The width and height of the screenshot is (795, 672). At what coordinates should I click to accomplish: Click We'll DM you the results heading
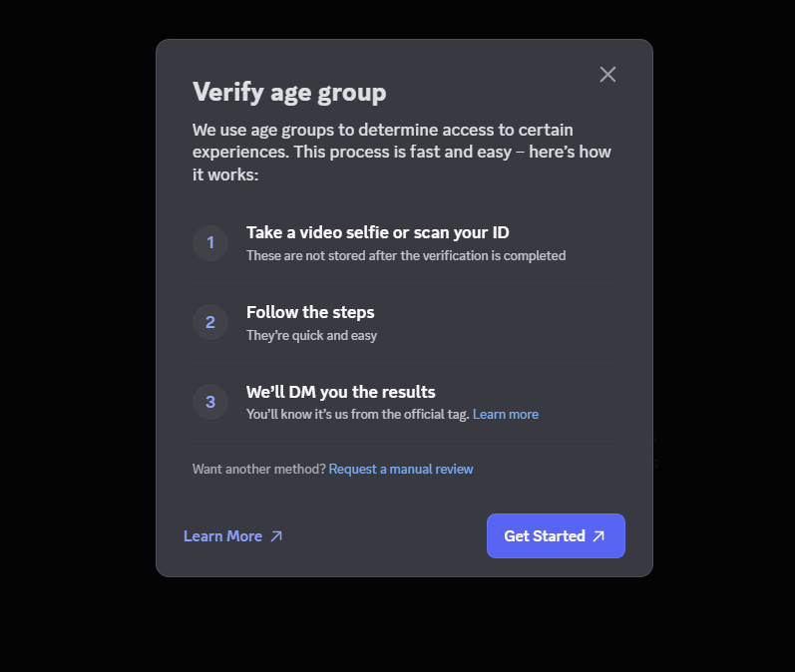pos(341,392)
